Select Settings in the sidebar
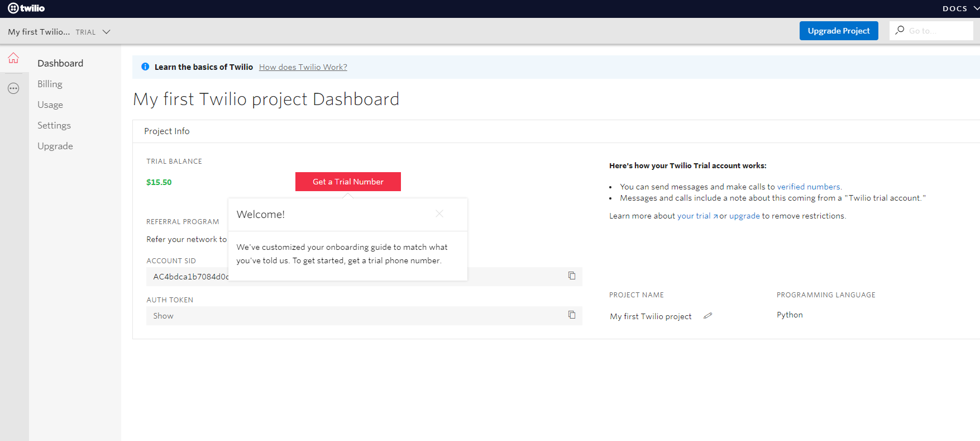980x441 pixels. pos(54,125)
